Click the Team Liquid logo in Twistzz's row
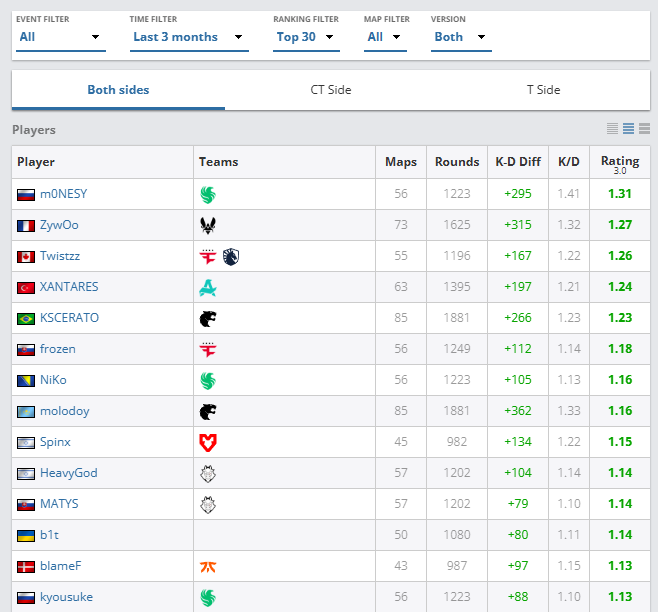This screenshot has height=612, width=658. point(232,256)
